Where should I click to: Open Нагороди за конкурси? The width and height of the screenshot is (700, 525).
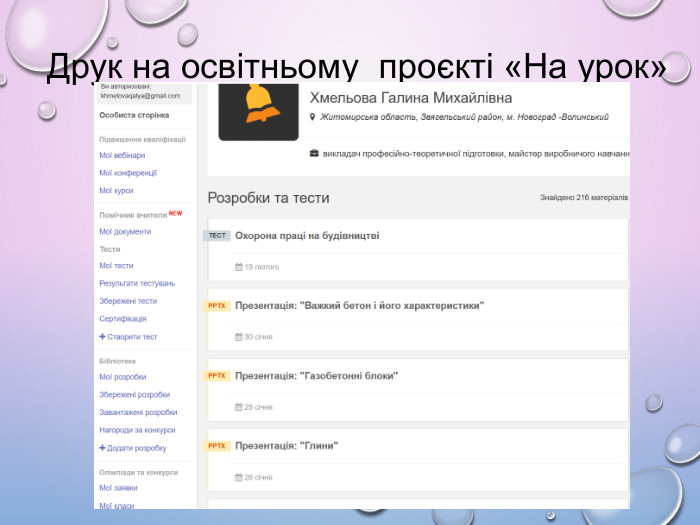tap(138, 430)
